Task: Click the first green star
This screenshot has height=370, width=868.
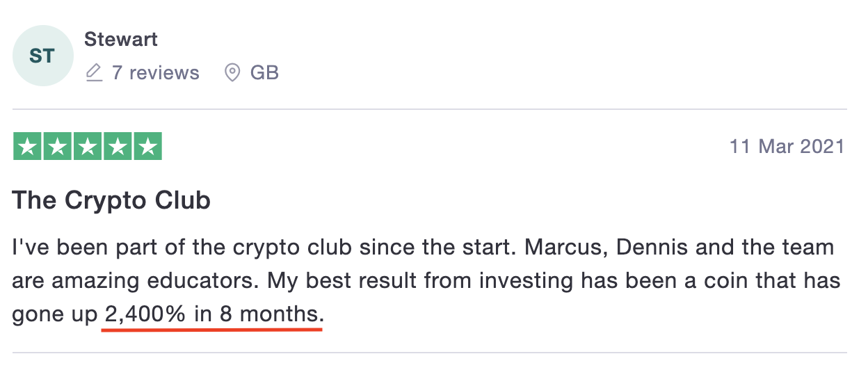Action: (x=28, y=146)
